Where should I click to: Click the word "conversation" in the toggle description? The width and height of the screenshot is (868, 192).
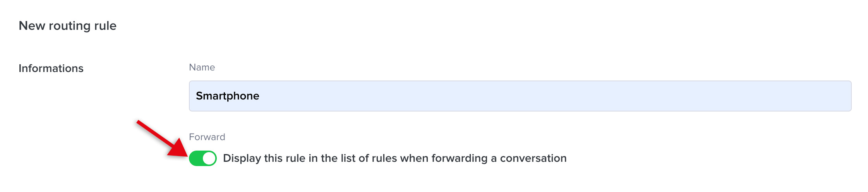pyautogui.click(x=533, y=158)
